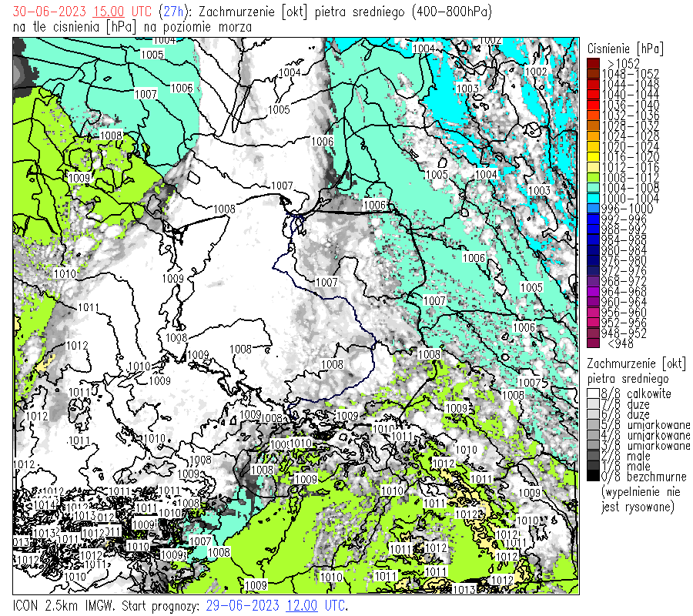Screen dimensions: 693x616
Task: Click the <948 hPa bottom legend swatch
Action: pyautogui.click(x=593, y=343)
